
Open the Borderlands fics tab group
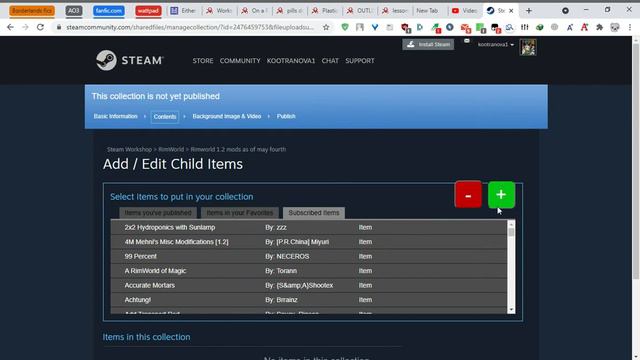tap(32, 11)
